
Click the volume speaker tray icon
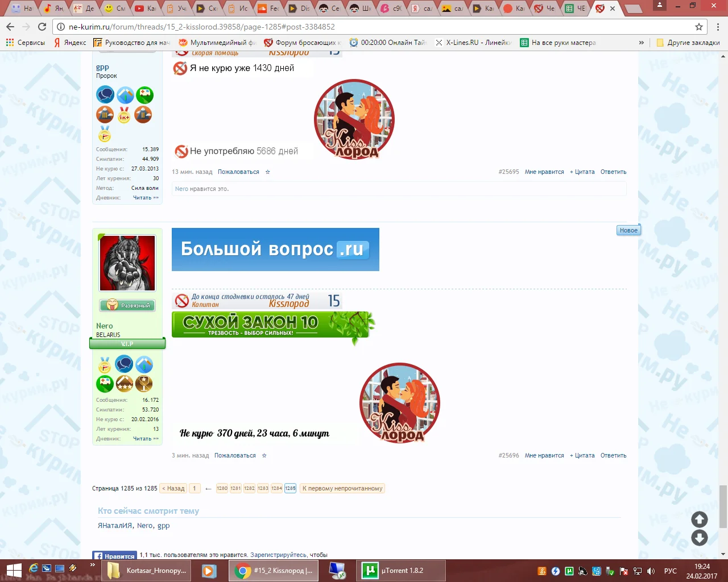point(651,571)
